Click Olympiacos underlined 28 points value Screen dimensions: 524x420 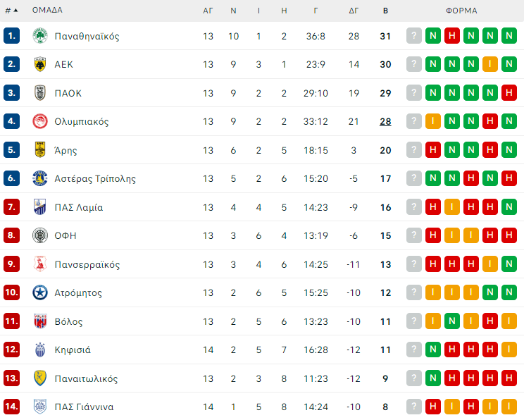pos(385,121)
